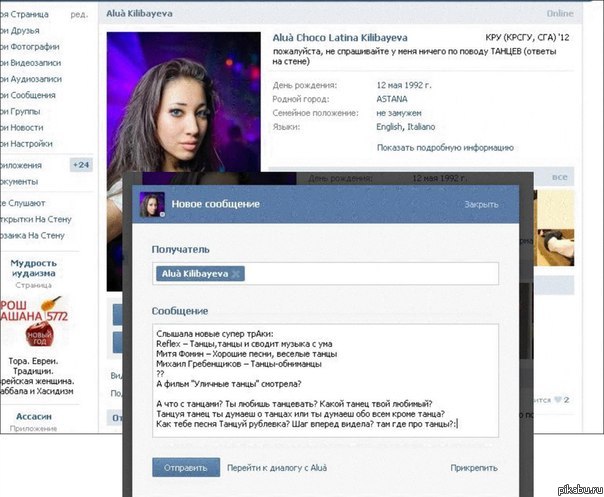Click the hometown value ASTANA

point(392,99)
